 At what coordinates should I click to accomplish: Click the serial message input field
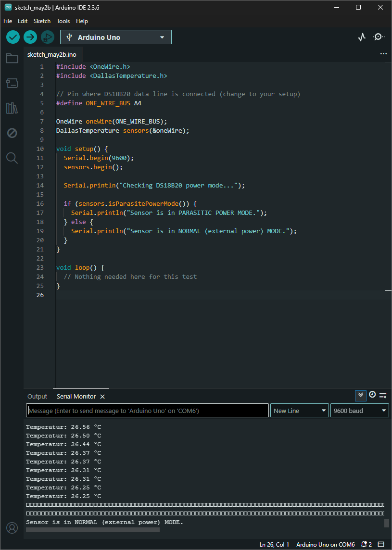(147, 411)
